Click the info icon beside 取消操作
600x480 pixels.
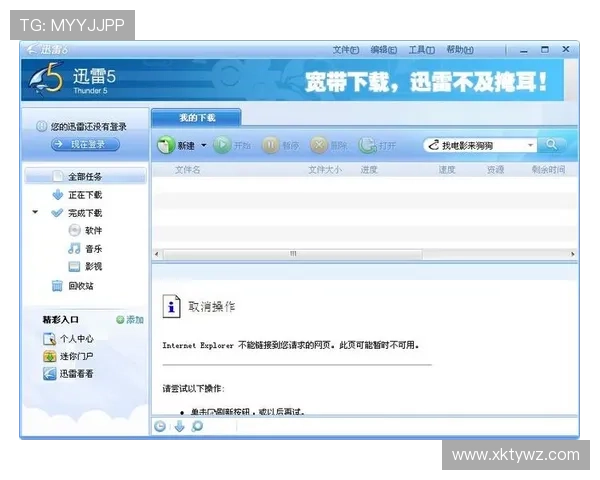click(x=171, y=306)
